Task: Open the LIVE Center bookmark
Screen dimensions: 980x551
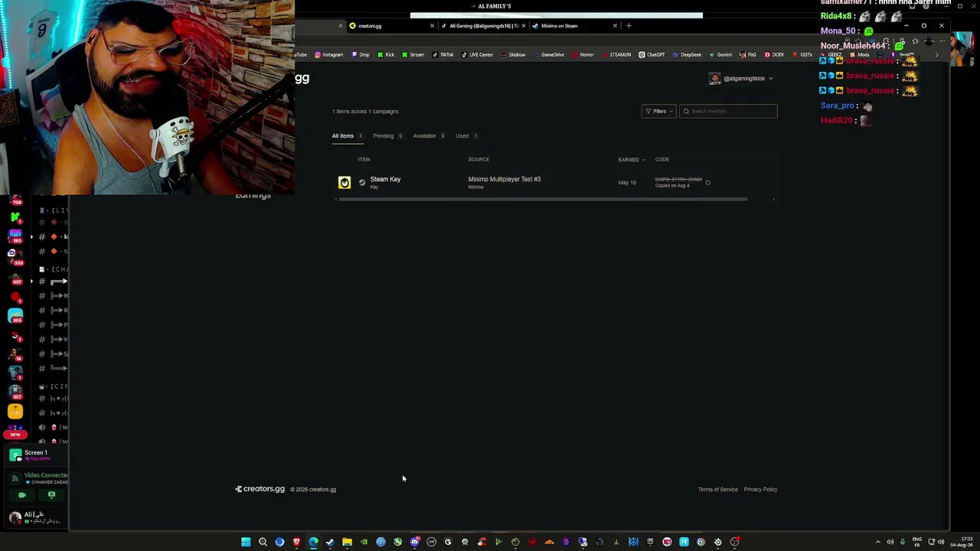Action: pyautogui.click(x=478, y=54)
